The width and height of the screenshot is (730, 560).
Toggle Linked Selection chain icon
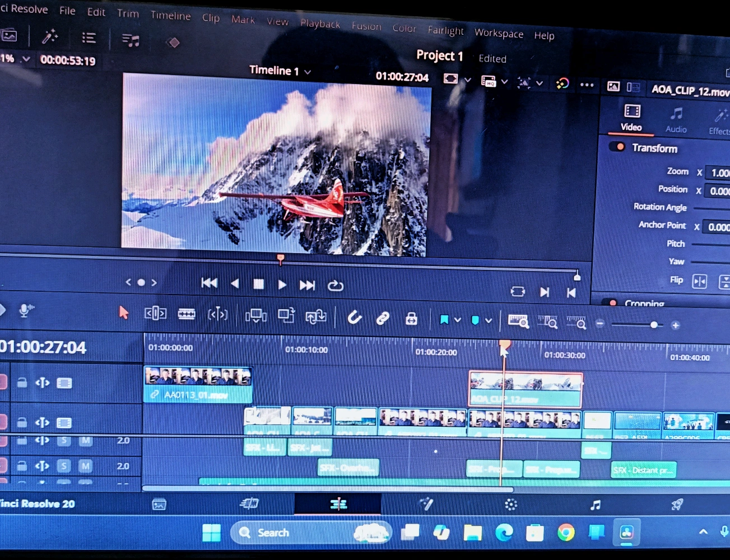point(383,319)
